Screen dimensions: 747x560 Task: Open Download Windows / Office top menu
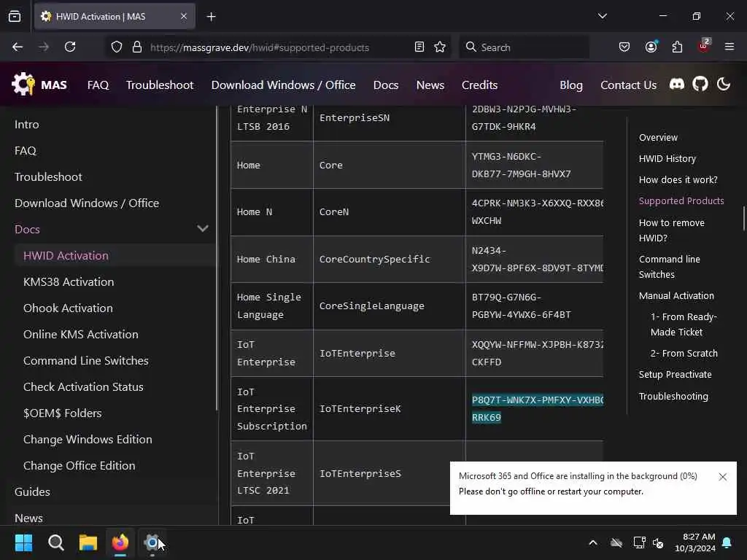[x=284, y=85]
